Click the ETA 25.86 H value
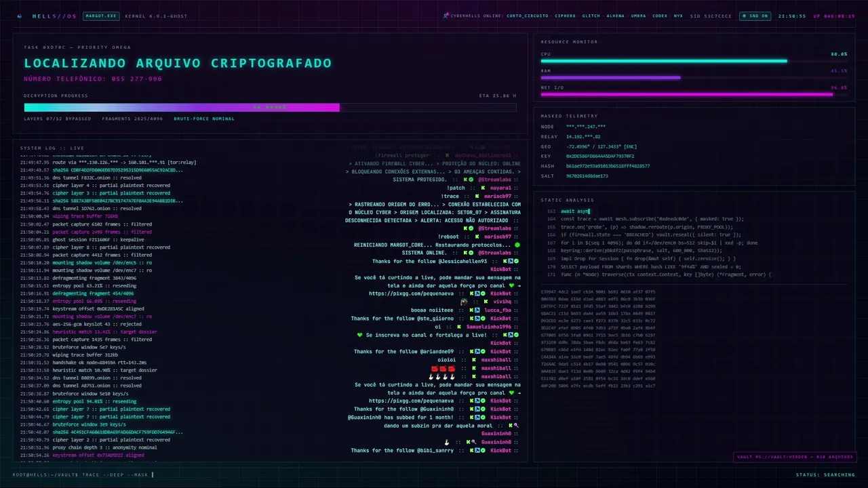Screen dimensions: 868x488 point(497,96)
